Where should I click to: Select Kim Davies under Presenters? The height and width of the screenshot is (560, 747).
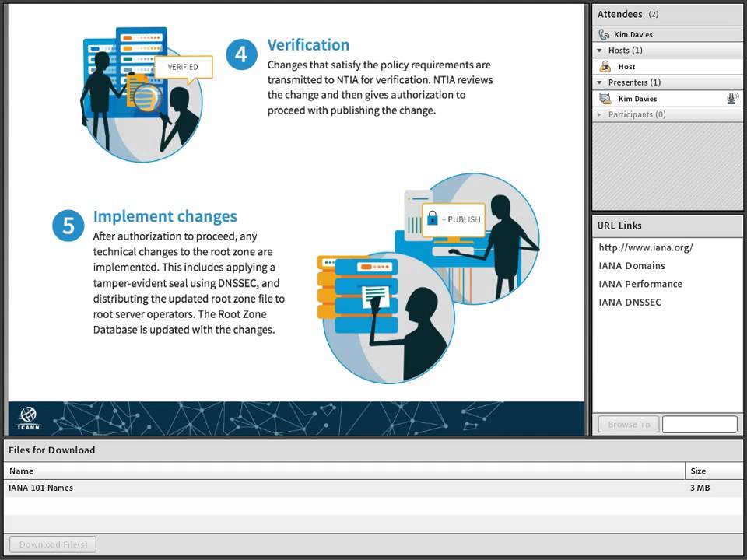[x=667, y=98]
